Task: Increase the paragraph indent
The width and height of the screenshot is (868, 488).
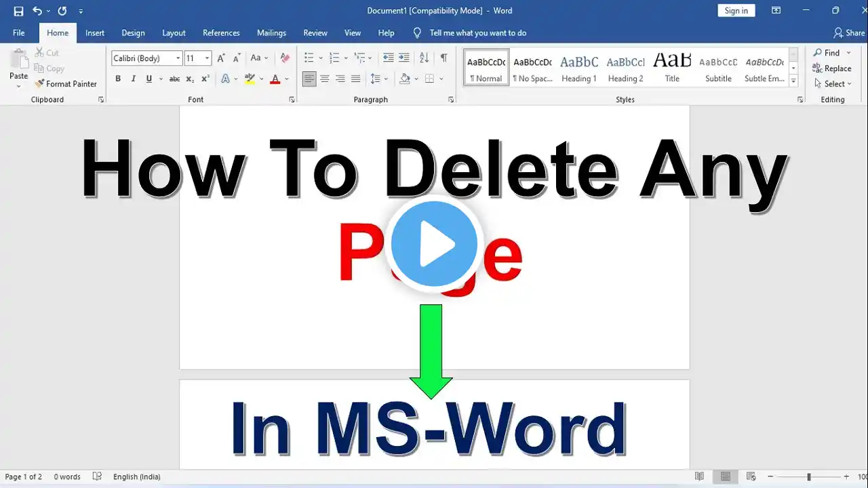Action: [x=404, y=58]
